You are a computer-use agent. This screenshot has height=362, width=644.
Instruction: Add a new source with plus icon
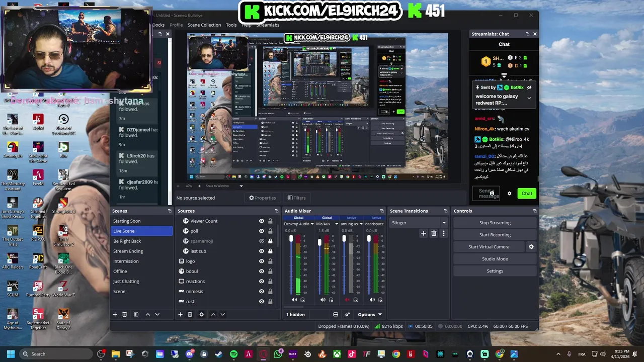click(180, 314)
